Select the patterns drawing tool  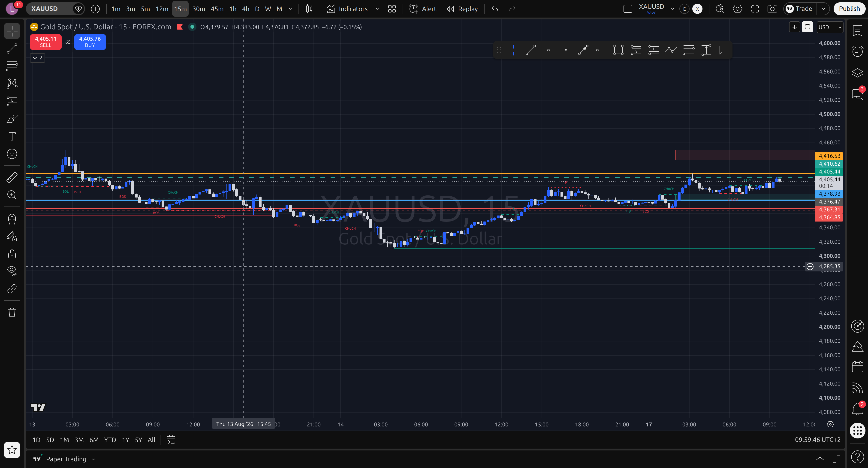click(12, 84)
